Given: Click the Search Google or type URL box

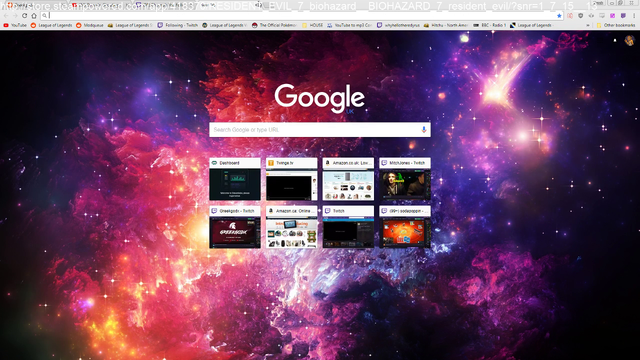Looking at the screenshot, I should [x=320, y=130].
